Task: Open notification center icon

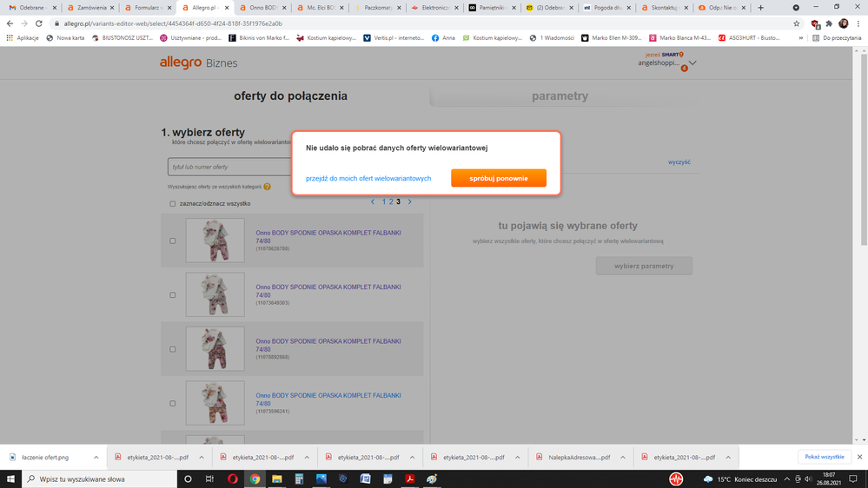Action: [x=853, y=479]
